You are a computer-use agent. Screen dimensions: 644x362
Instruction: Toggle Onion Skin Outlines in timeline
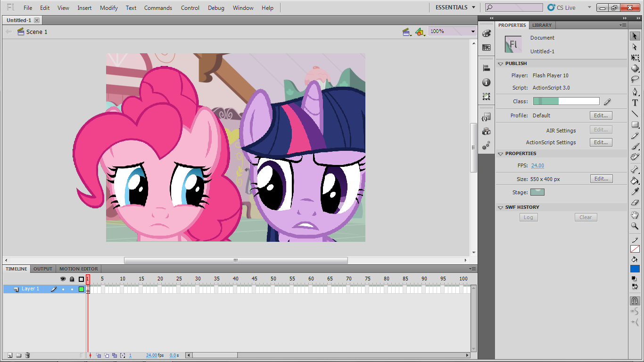[107, 355]
